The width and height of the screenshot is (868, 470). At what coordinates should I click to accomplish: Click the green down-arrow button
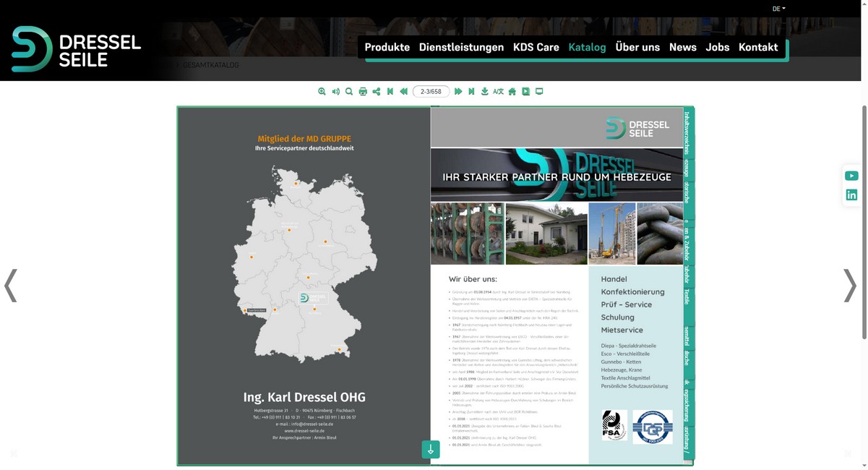[x=431, y=449]
